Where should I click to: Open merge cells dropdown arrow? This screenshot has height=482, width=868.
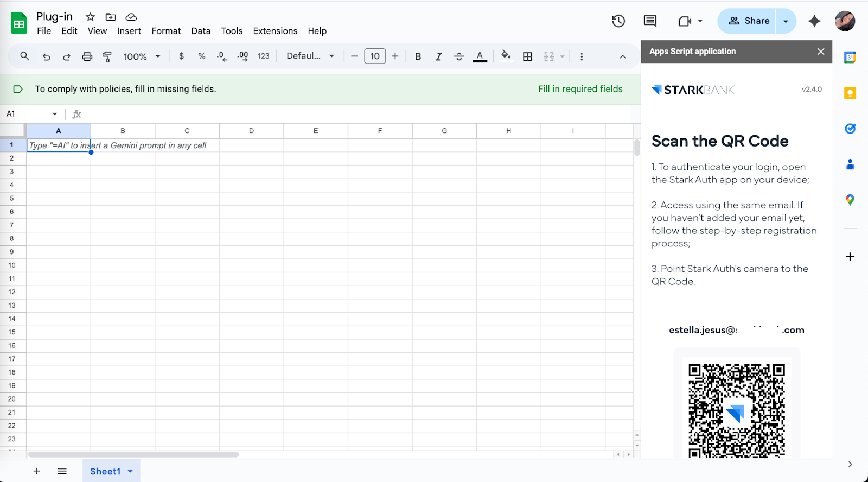point(563,56)
